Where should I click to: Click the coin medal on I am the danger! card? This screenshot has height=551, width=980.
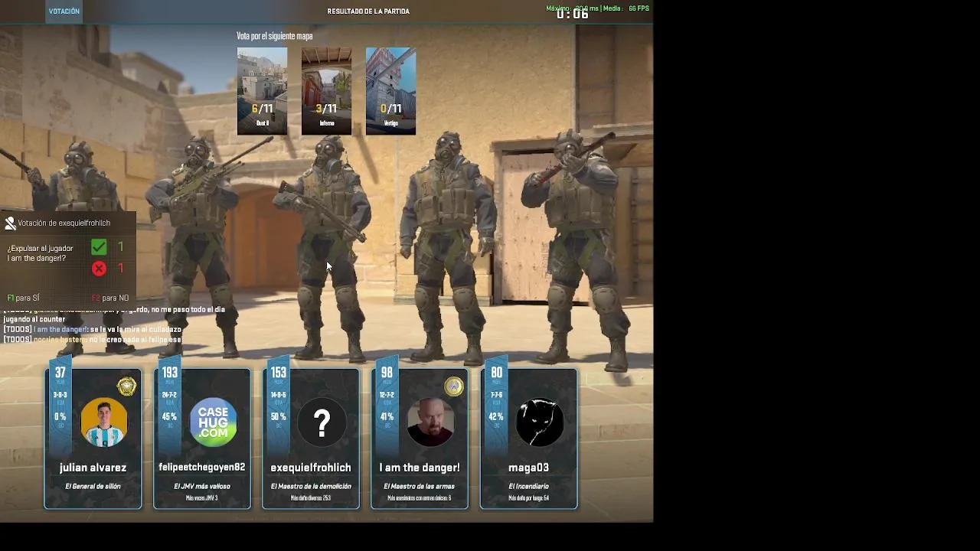454,386
